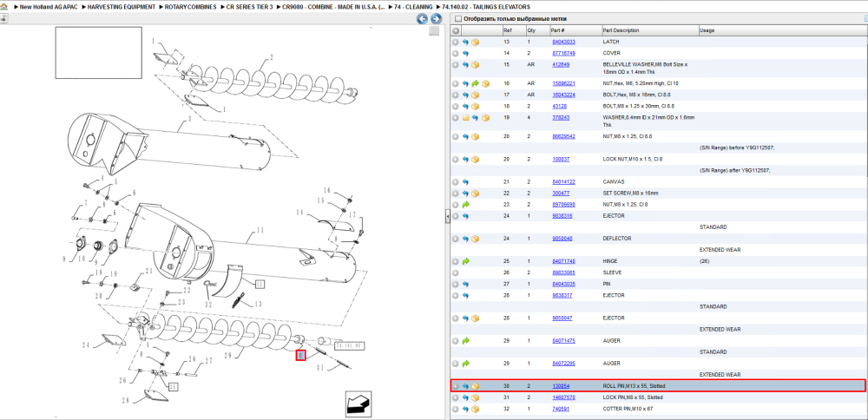Open part number 378243 link
The width and height of the screenshot is (868, 420).
coord(561,118)
